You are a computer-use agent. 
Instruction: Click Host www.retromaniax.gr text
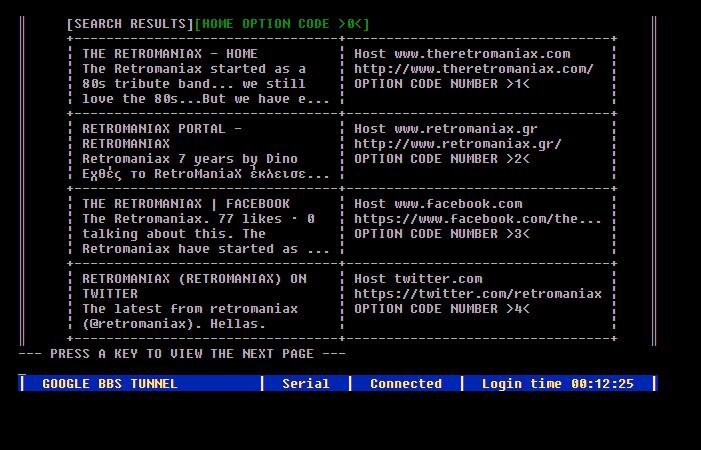[x=446, y=129]
